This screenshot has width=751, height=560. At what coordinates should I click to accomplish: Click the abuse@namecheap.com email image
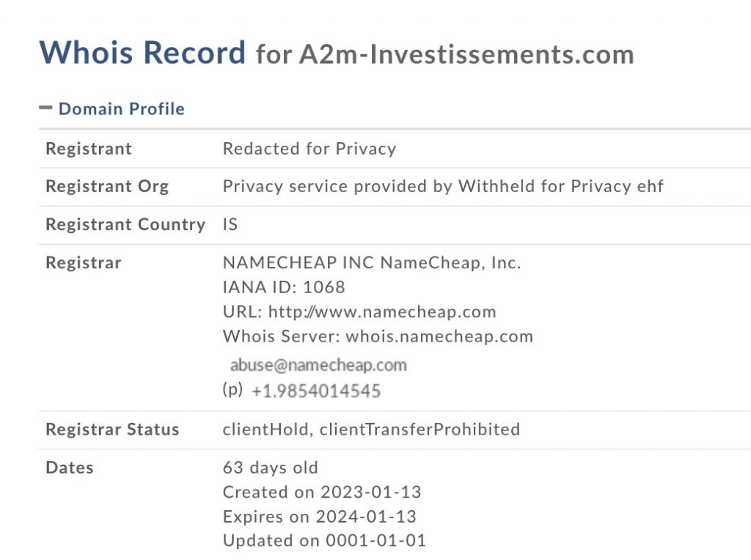318,365
